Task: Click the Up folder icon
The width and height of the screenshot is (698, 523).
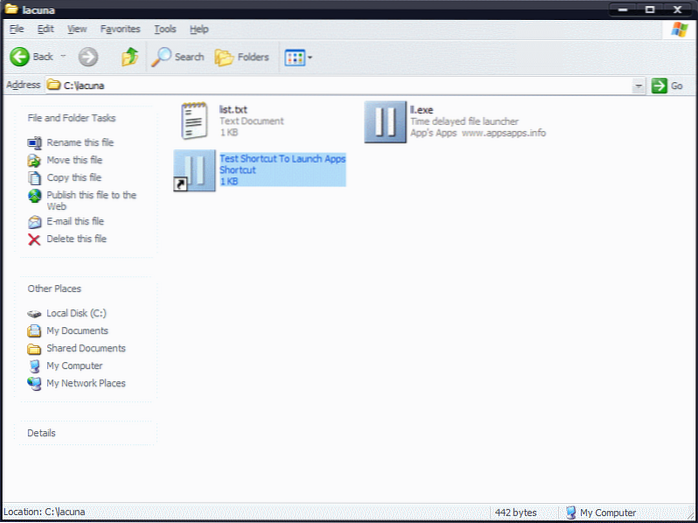Action: click(x=129, y=57)
